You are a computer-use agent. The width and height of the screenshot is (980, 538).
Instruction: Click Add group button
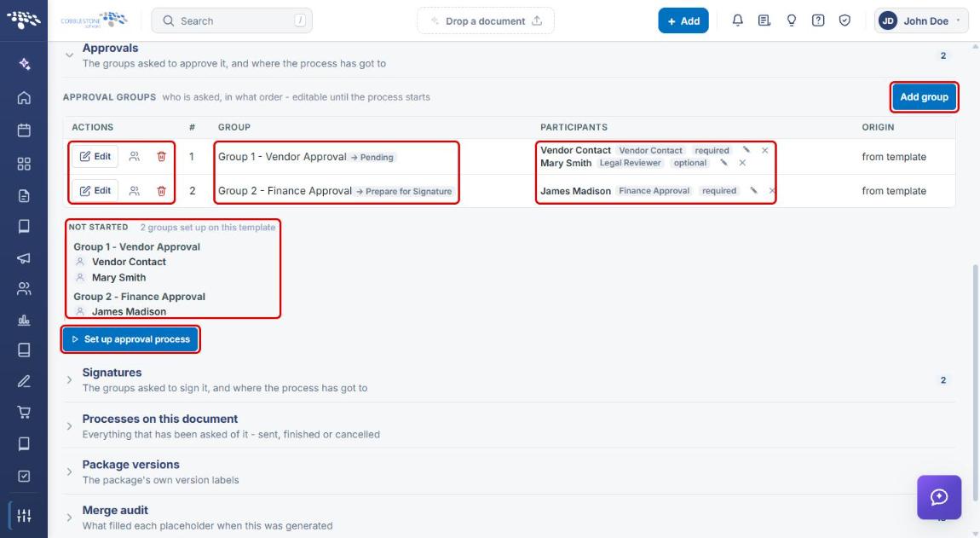tap(924, 97)
